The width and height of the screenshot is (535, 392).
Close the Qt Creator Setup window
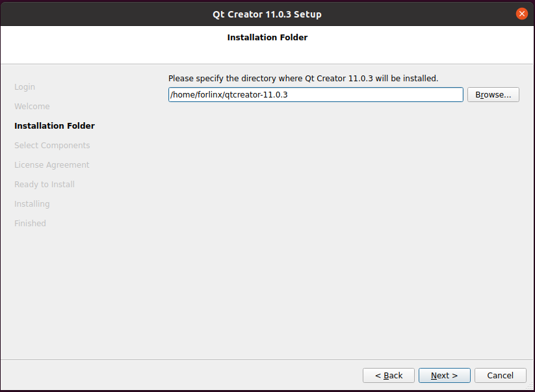521,14
